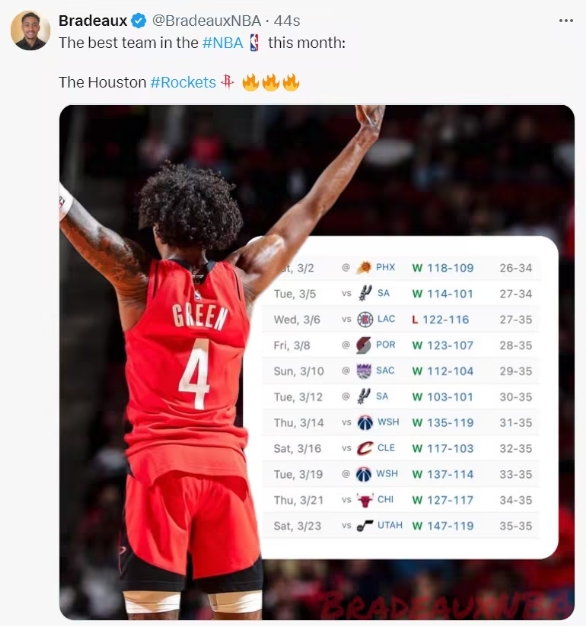This screenshot has height=626, width=588.
Task: Click Bradeaux's profile avatar photo
Action: [30, 31]
